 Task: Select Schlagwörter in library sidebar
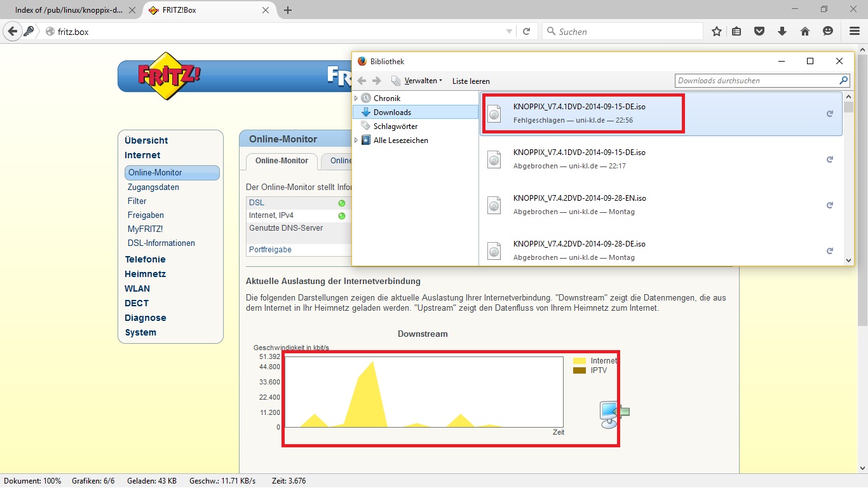395,126
